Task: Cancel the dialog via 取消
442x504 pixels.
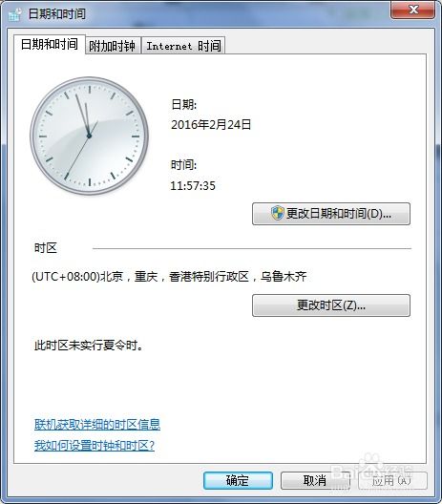Action: tap(315, 480)
